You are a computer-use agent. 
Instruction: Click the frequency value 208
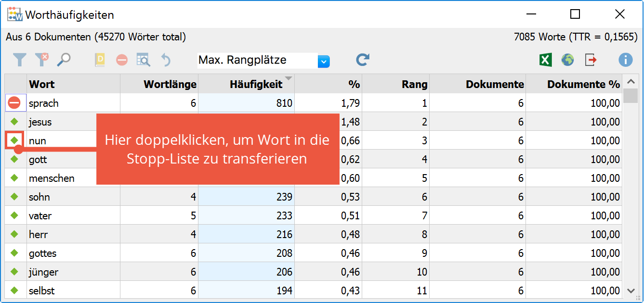coord(284,253)
